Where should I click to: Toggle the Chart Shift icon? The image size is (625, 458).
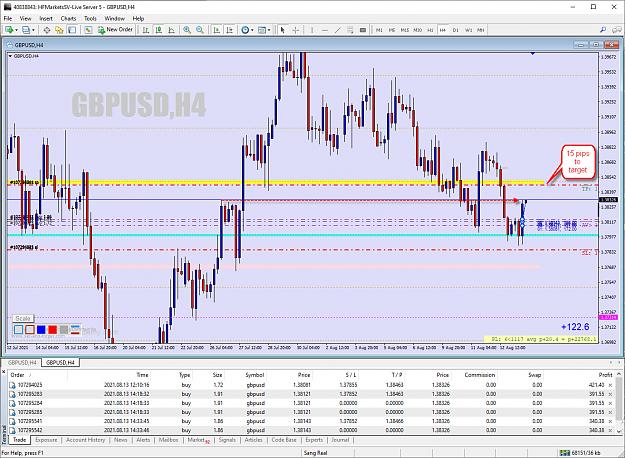click(230, 30)
